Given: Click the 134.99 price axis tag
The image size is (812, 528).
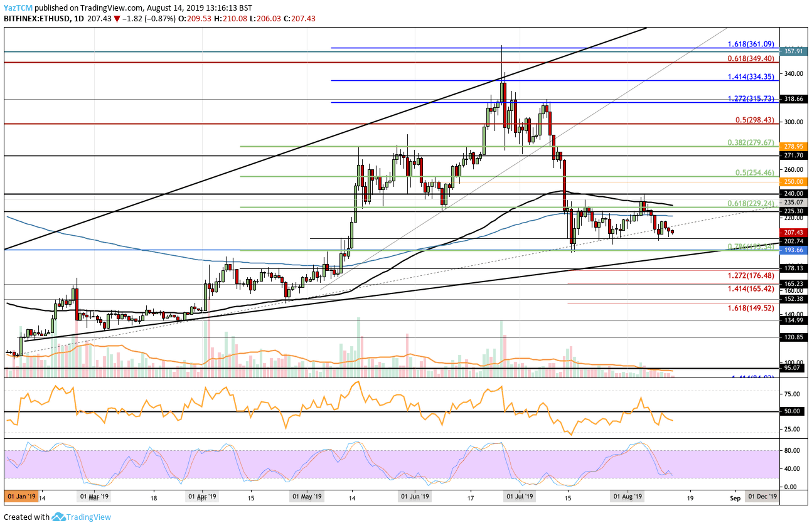Looking at the screenshot, I should (795, 320).
